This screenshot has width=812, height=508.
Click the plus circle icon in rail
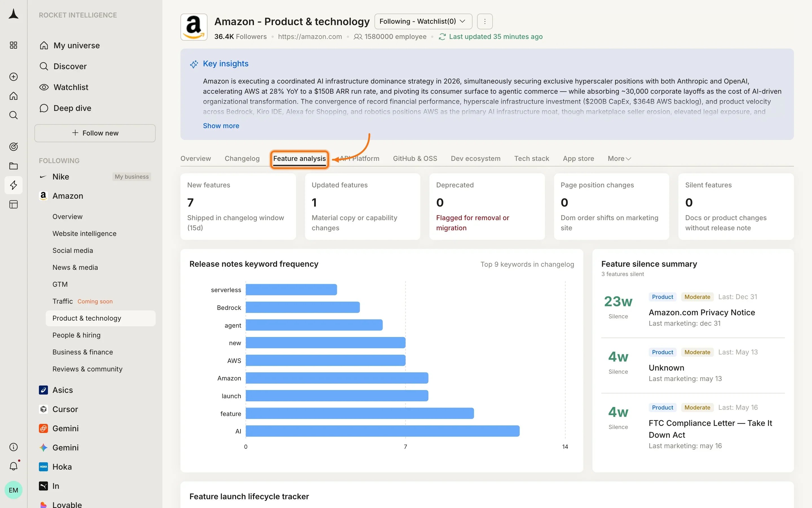tap(14, 76)
